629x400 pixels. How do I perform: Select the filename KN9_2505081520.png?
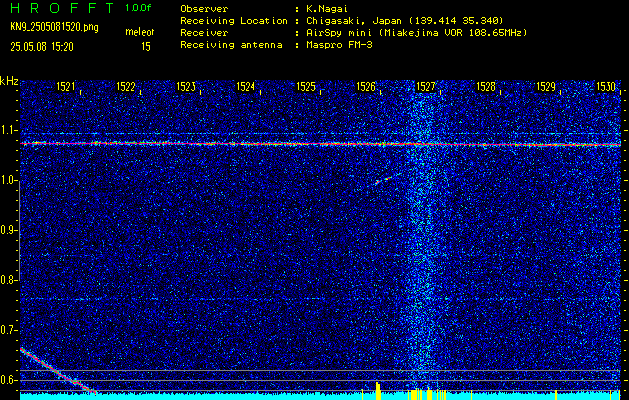(x=54, y=28)
